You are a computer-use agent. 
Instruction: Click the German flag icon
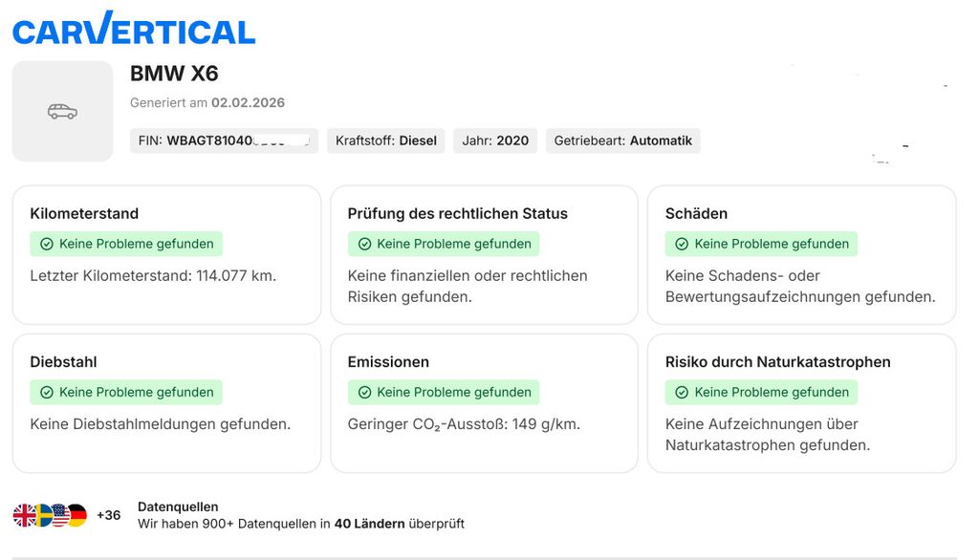[x=76, y=515]
